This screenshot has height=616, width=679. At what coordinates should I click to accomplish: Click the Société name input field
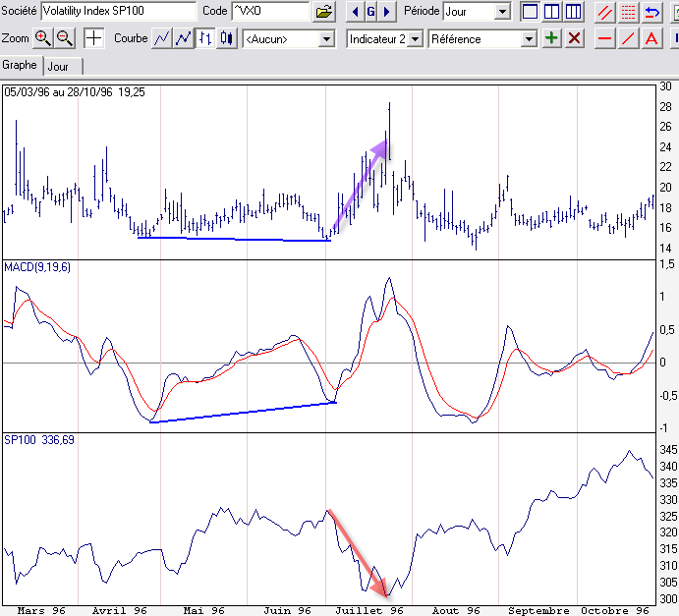pos(119,12)
